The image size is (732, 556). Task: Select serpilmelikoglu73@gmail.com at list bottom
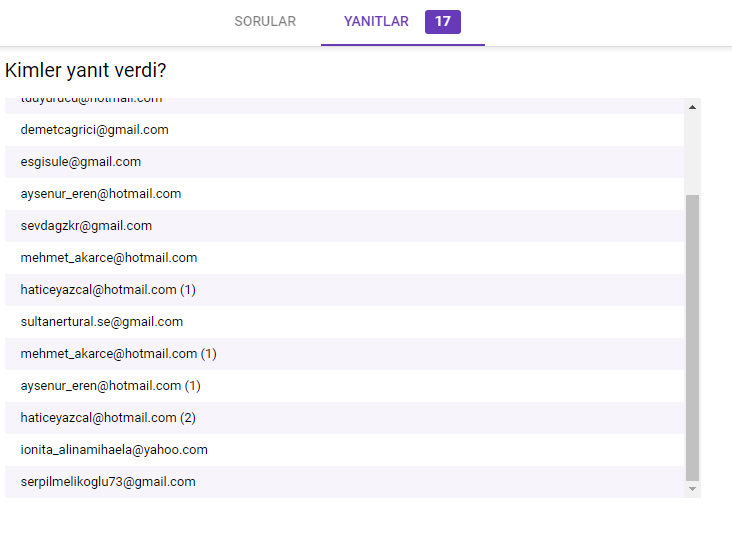pos(108,482)
